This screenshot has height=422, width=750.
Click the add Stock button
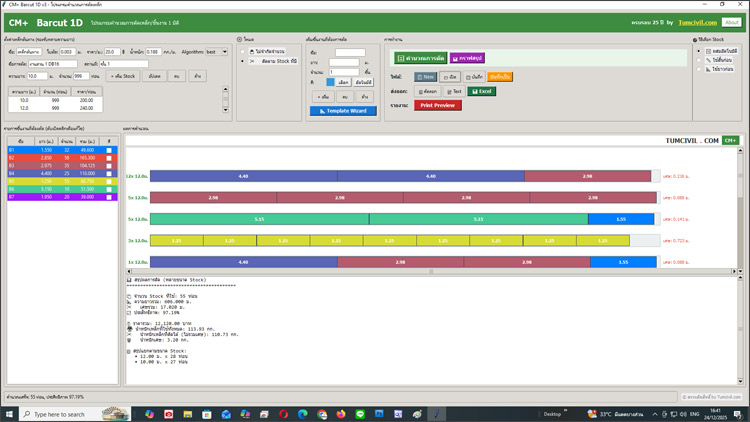click(118, 75)
